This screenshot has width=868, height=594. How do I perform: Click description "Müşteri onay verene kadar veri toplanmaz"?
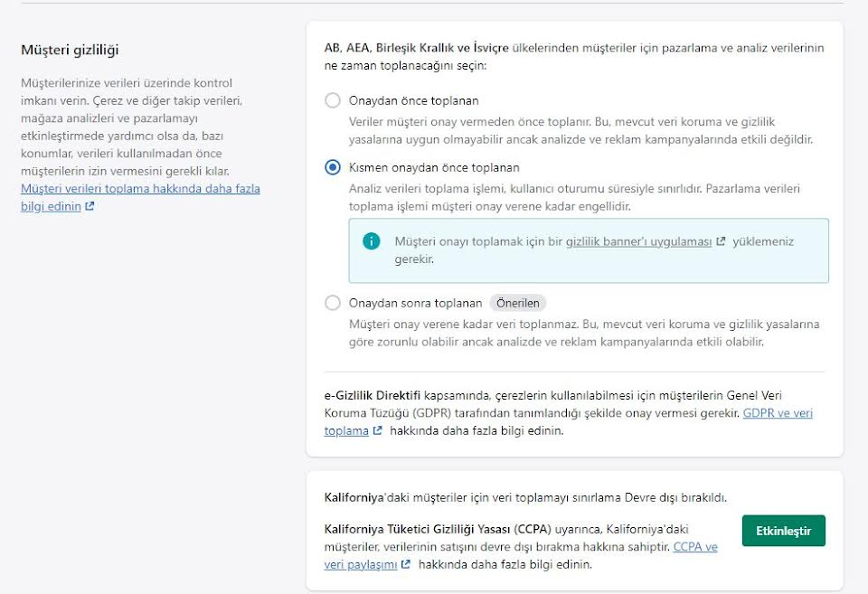click(464, 324)
